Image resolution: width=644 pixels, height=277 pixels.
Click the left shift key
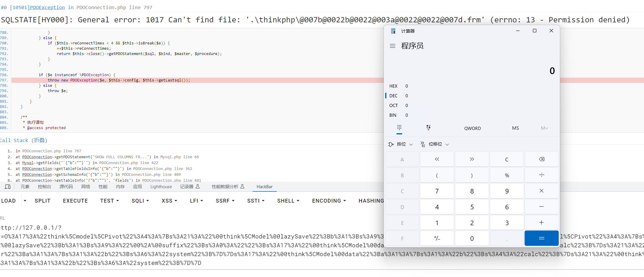437,159
